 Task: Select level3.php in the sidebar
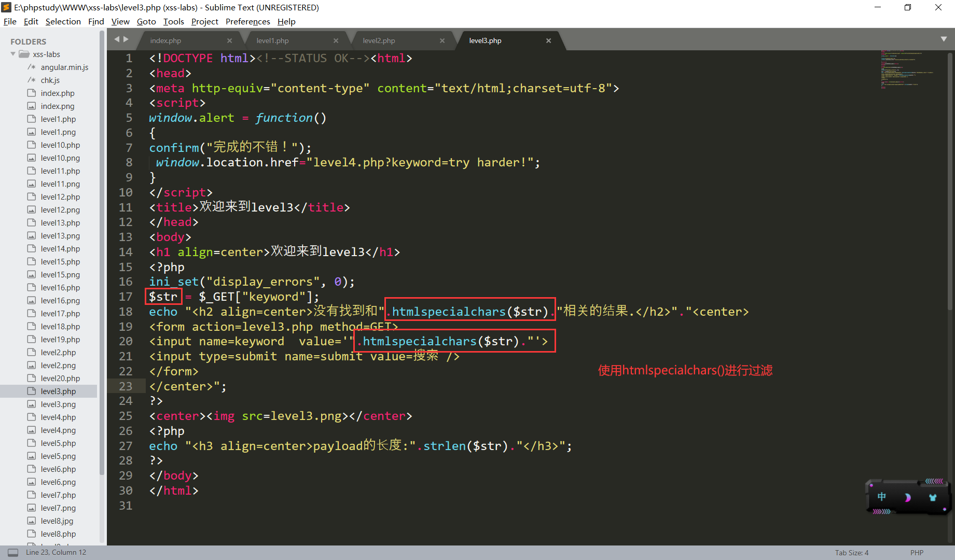click(58, 391)
